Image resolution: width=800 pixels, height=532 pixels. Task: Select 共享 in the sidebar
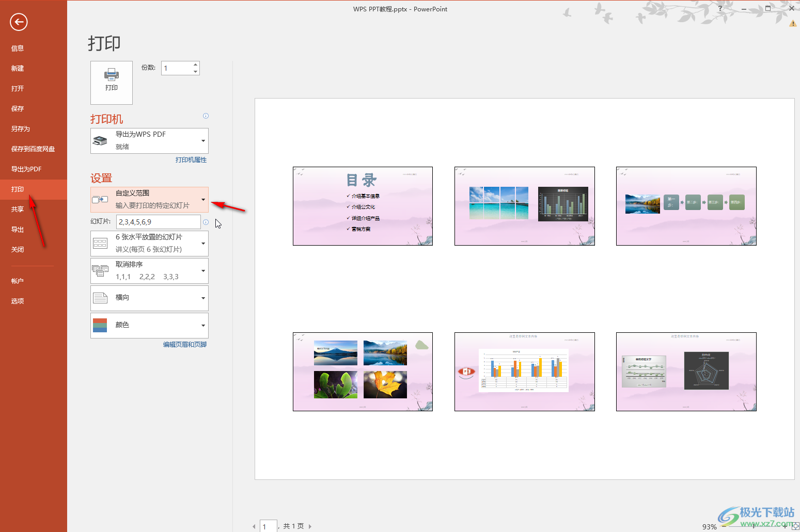[x=34, y=209]
